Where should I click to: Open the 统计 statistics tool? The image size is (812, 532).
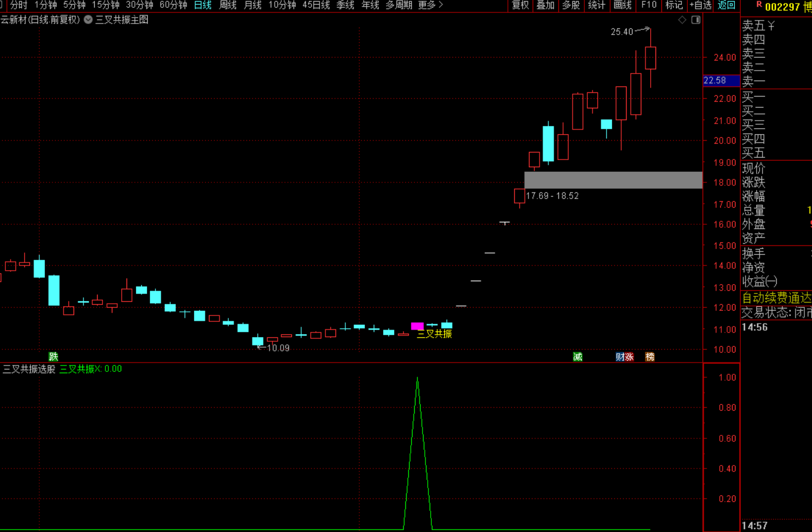point(597,5)
